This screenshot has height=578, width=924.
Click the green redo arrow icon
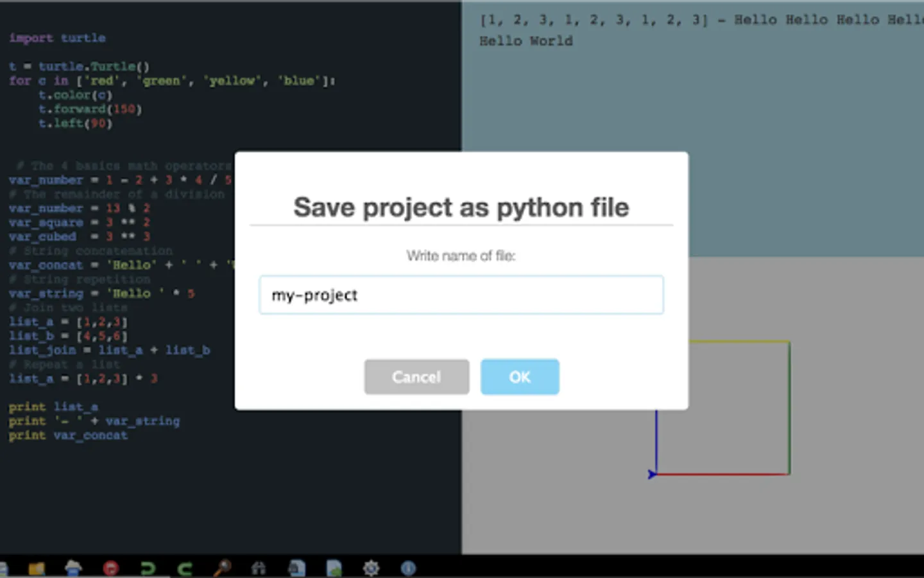click(185, 568)
